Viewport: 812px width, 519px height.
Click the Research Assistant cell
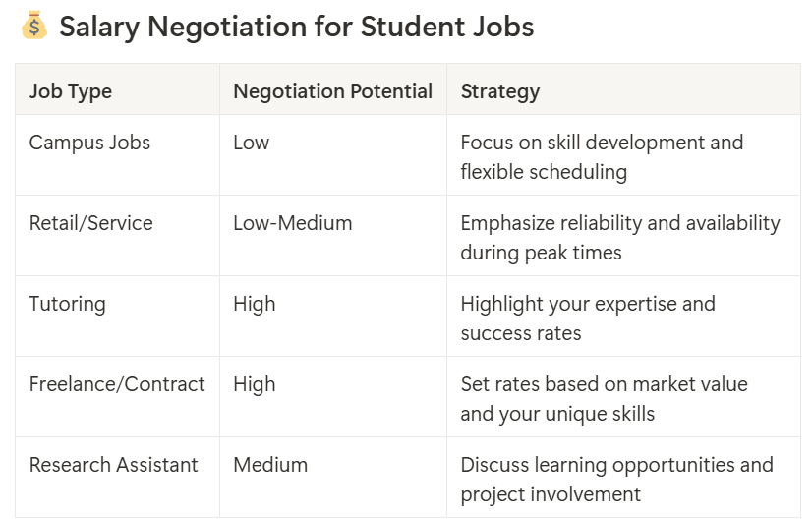pyautogui.click(x=114, y=465)
